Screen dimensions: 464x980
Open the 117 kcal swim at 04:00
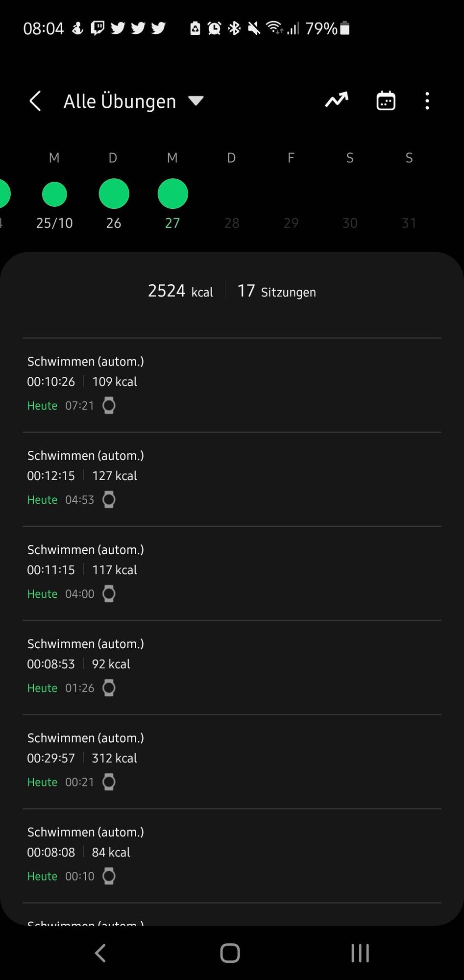tap(232, 572)
